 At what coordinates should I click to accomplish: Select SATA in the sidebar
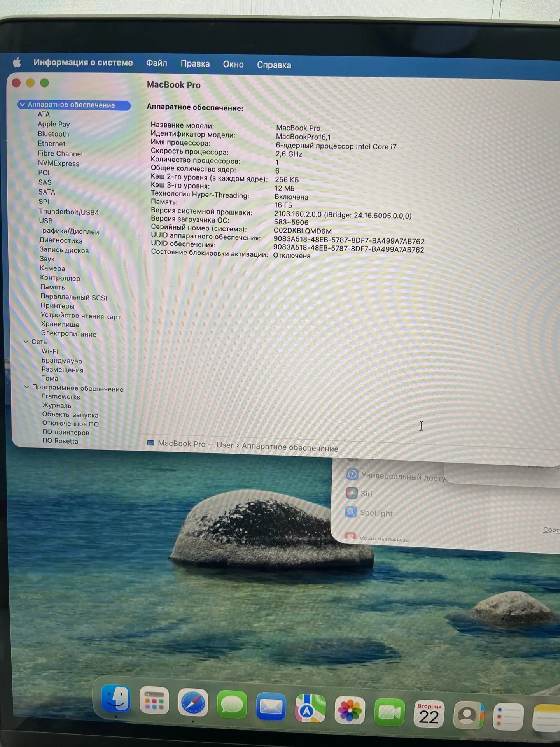click(47, 192)
